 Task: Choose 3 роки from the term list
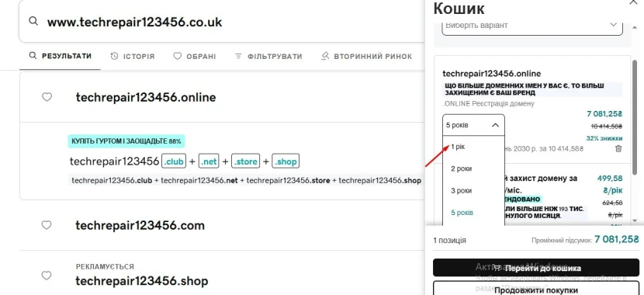pyautogui.click(x=461, y=191)
